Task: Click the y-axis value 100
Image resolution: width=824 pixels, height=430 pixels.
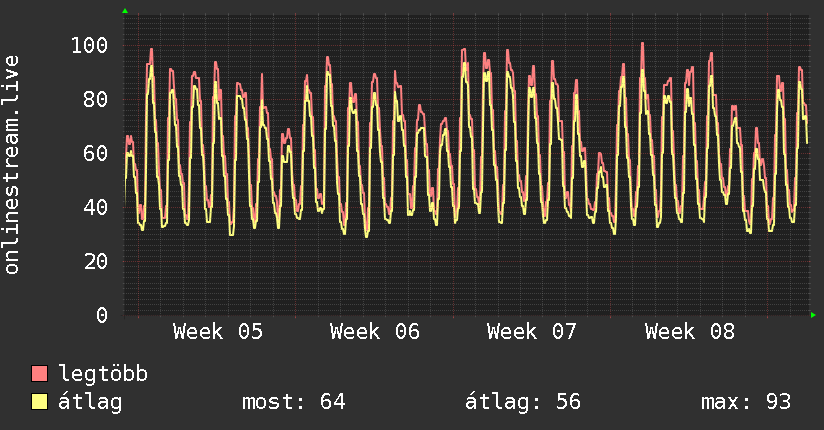Action: tap(89, 45)
